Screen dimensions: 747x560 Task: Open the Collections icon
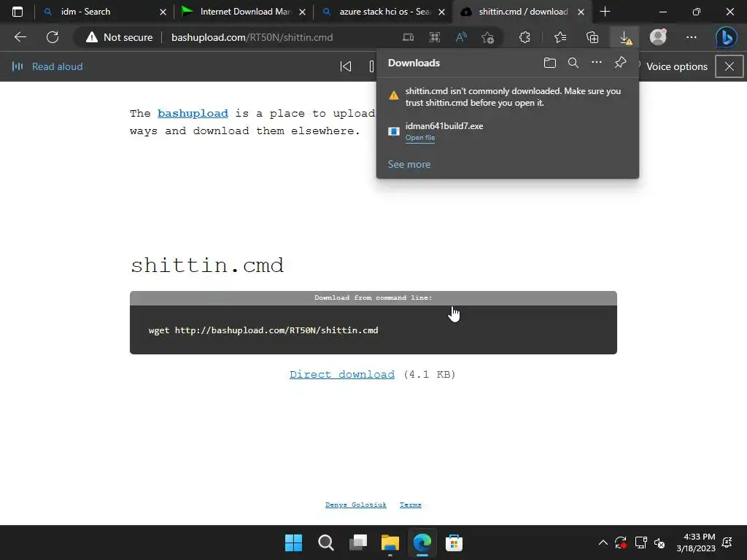coord(592,37)
